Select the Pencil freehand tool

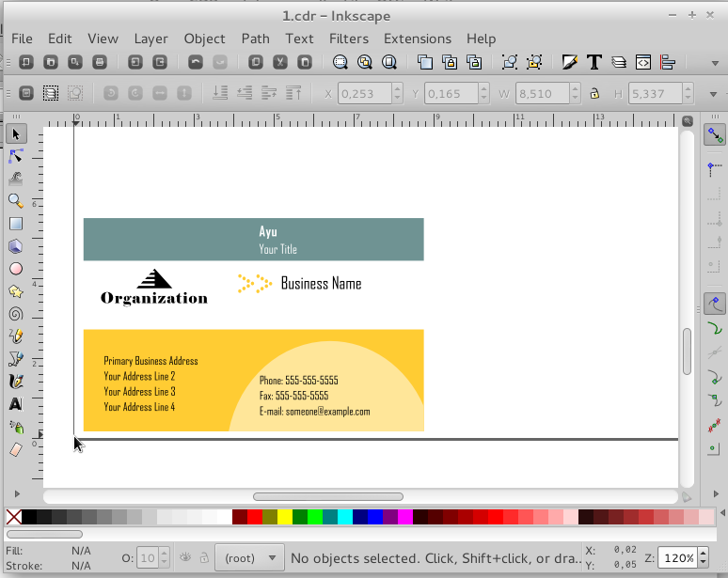(x=16, y=336)
